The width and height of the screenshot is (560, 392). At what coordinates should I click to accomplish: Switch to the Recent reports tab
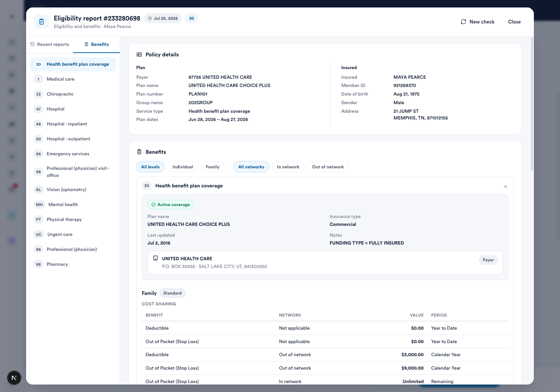tap(50, 44)
